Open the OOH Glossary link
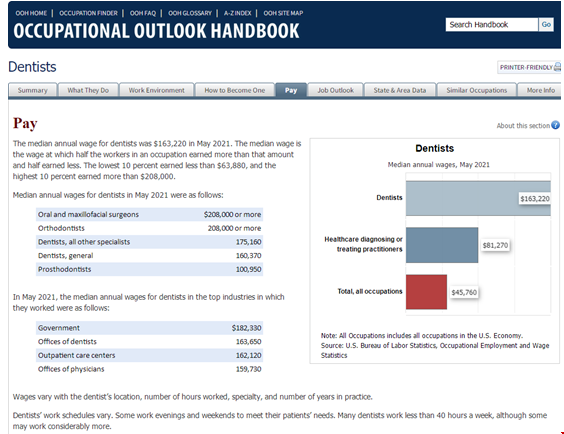This screenshot has width=564, height=434. [x=190, y=13]
